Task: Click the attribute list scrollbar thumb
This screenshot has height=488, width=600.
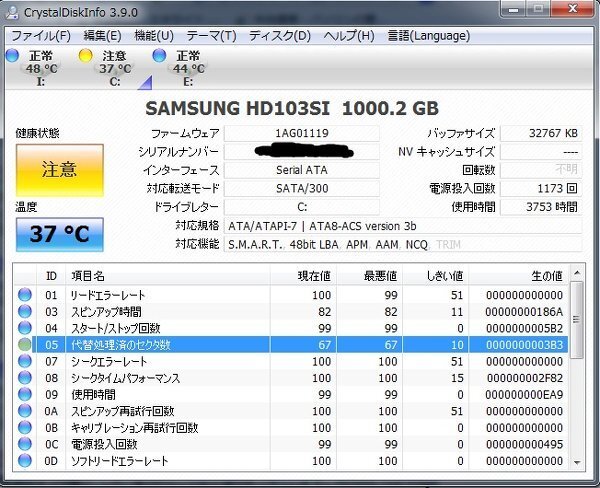Action: click(x=577, y=320)
